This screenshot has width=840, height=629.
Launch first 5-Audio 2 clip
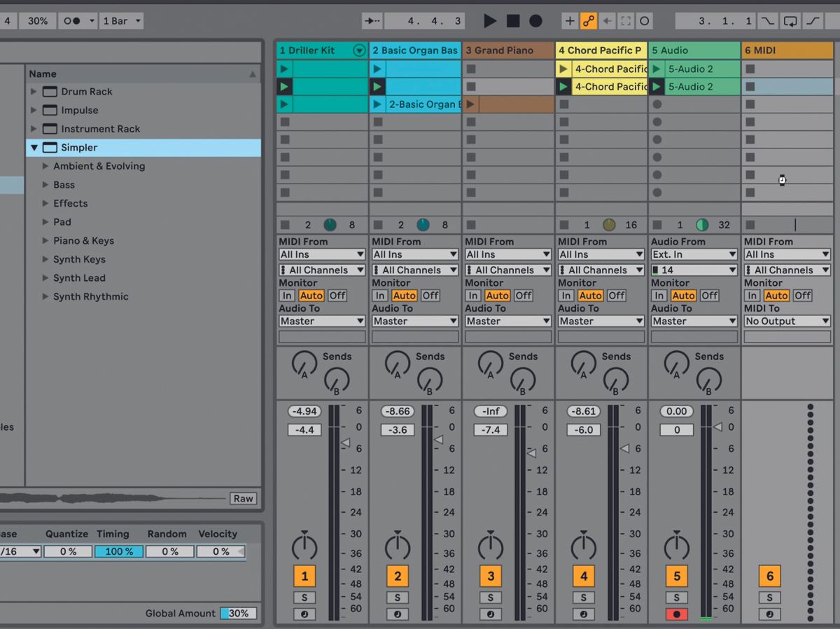pos(657,69)
